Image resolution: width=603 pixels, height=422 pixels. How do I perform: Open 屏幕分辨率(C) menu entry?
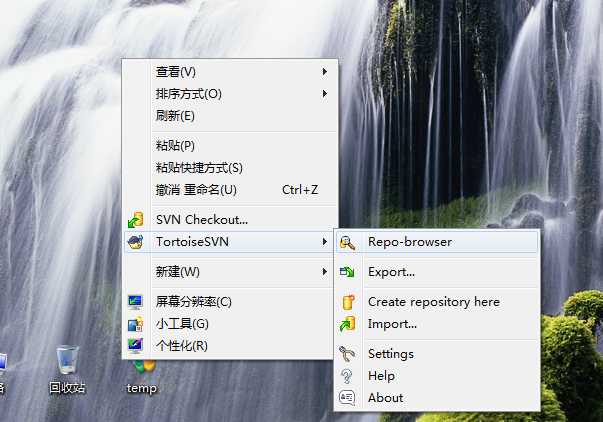click(x=230, y=302)
